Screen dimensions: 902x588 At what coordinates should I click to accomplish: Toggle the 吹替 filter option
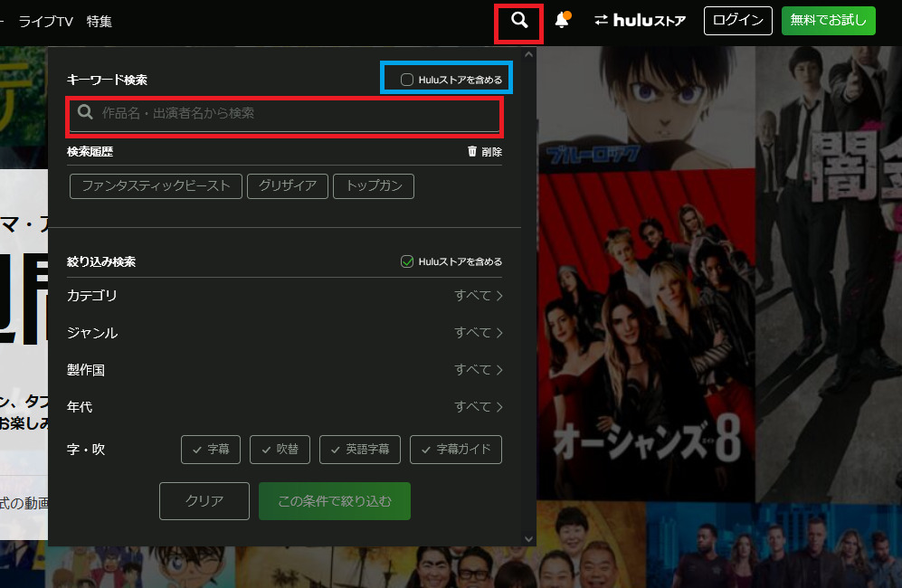pos(280,450)
